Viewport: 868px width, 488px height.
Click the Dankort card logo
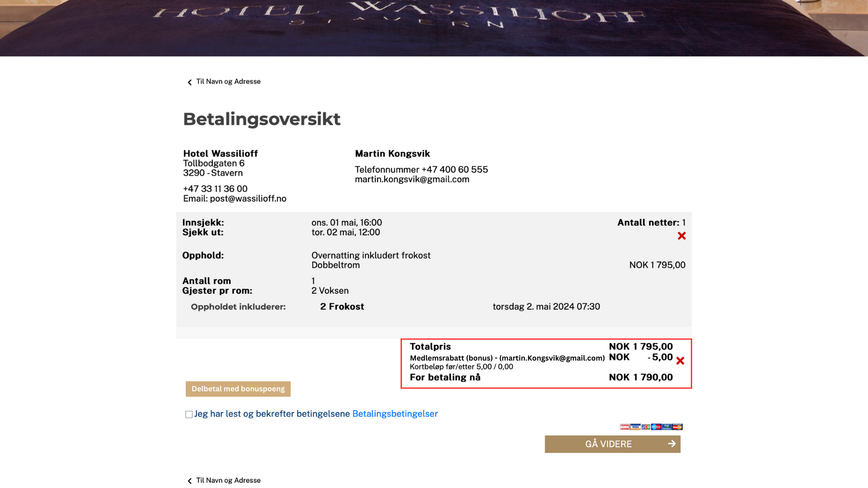coord(625,427)
